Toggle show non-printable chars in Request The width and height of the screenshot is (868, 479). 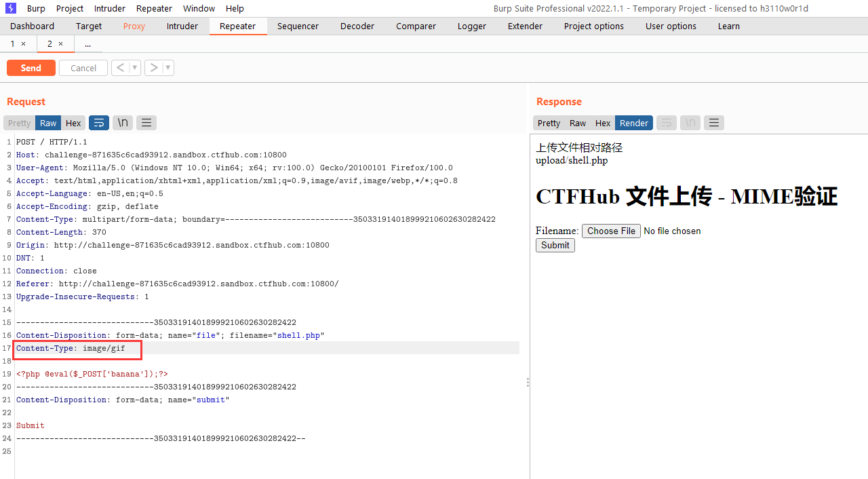(x=123, y=123)
